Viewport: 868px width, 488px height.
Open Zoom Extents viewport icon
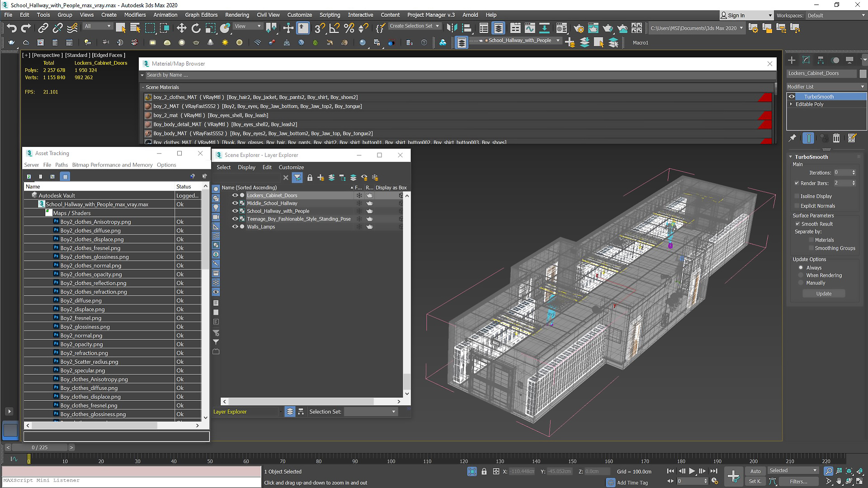pyautogui.click(x=849, y=471)
